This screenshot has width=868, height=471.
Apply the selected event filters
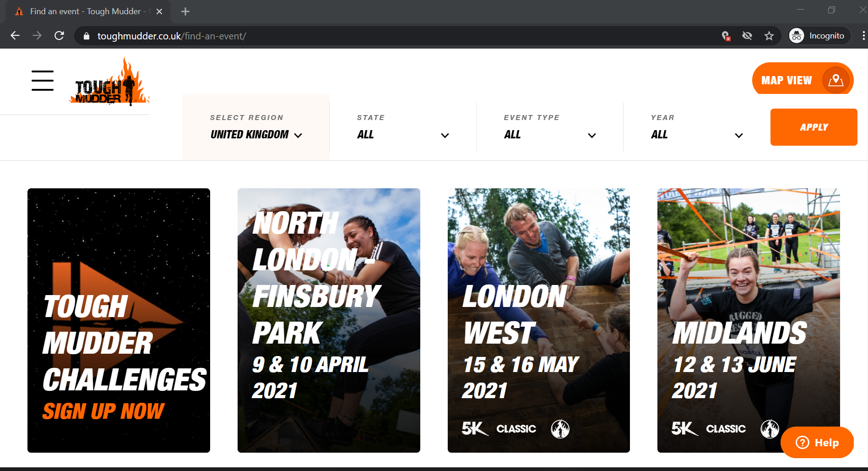tap(814, 127)
